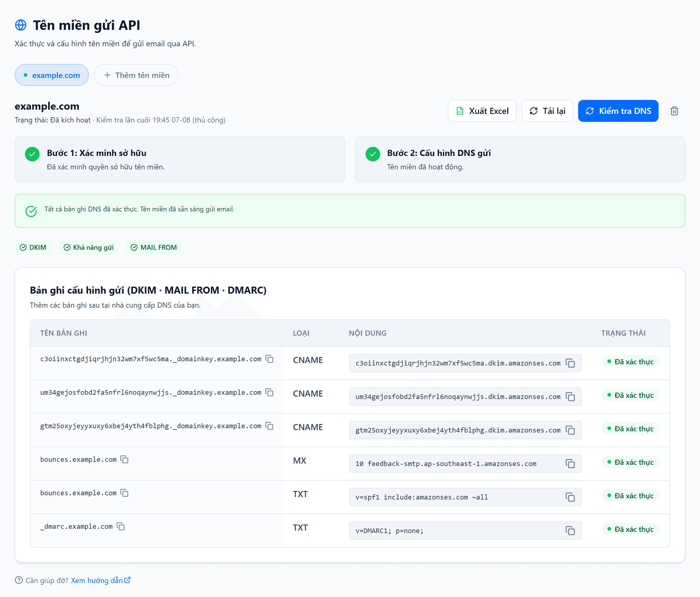Click the CNAME type in c3oiinxctgdj row

(308, 360)
